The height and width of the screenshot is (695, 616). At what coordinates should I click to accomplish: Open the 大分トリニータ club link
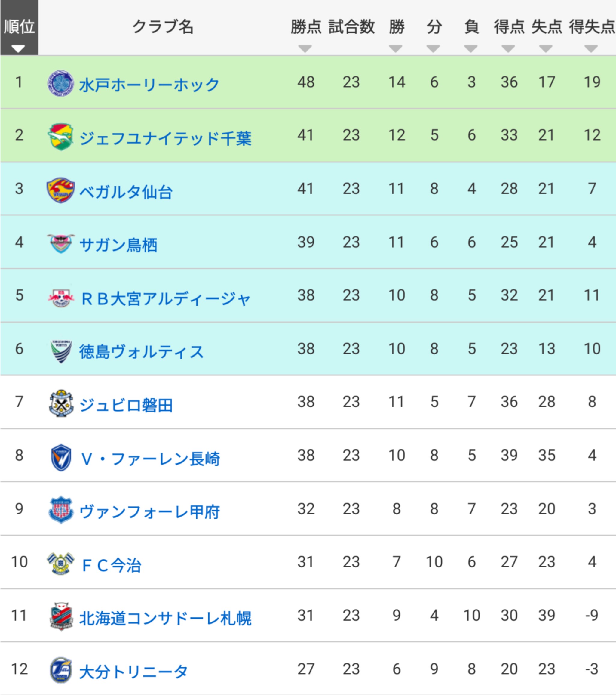tap(133, 672)
